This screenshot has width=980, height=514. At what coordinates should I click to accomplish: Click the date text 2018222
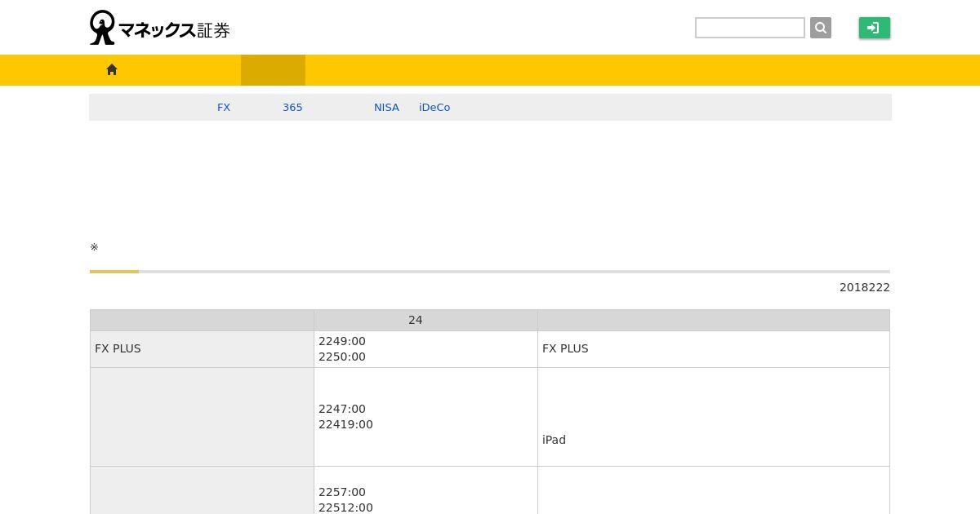864,287
